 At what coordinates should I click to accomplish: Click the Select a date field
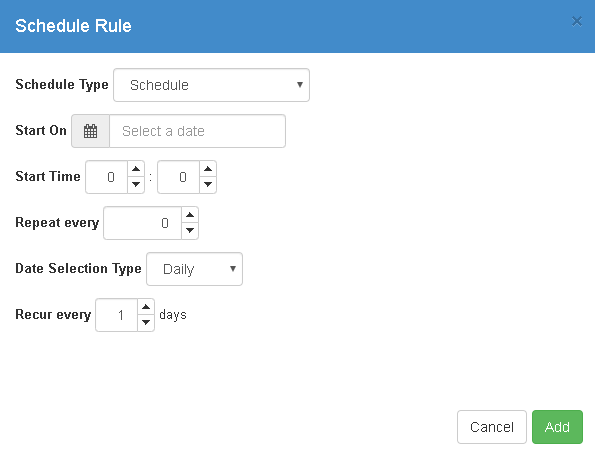point(197,131)
